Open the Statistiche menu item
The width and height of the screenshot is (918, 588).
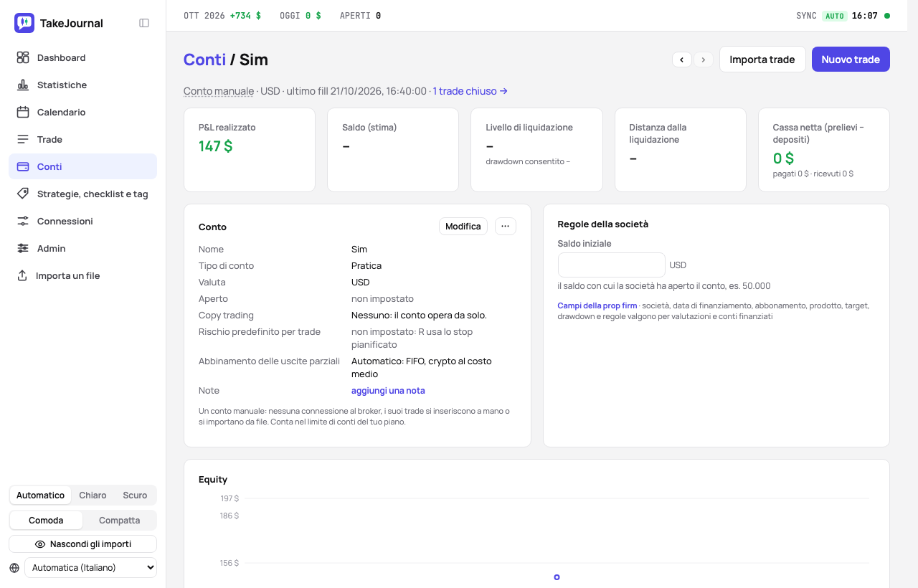(x=83, y=85)
